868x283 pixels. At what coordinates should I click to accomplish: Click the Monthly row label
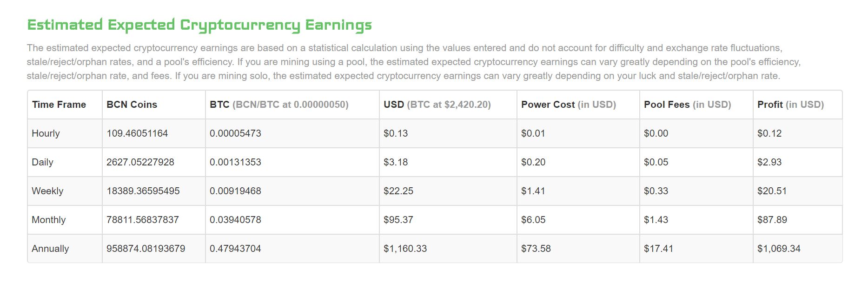49,220
